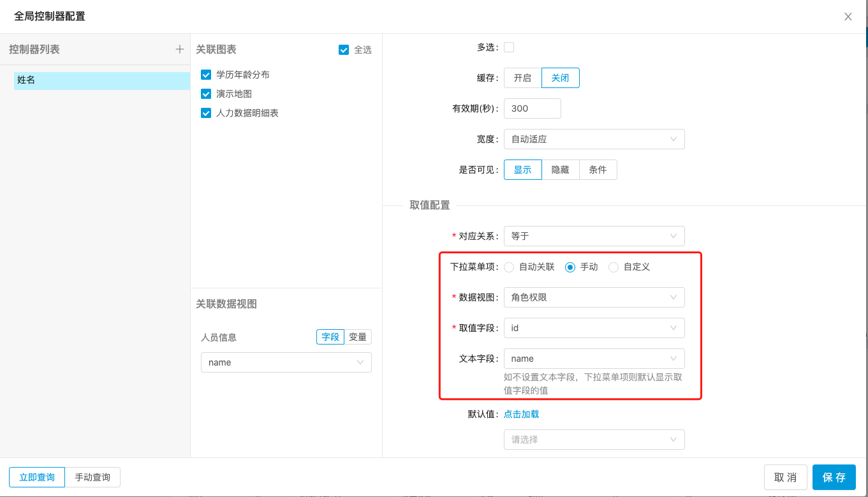Select the 自动关联 radio option

(x=509, y=267)
